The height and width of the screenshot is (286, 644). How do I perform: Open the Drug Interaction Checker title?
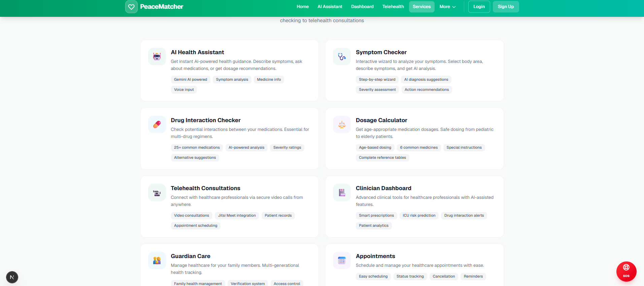[x=206, y=120]
